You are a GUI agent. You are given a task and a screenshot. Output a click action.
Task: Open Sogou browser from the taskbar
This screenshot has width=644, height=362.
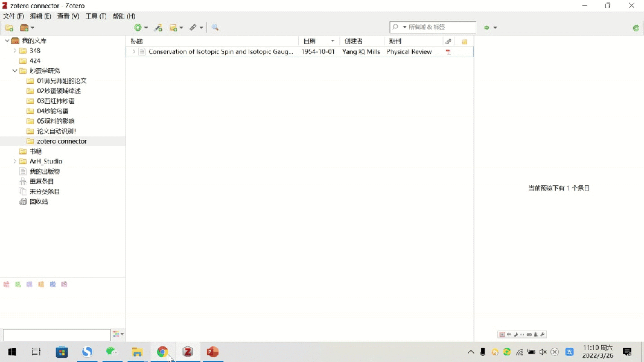tap(87, 352)
